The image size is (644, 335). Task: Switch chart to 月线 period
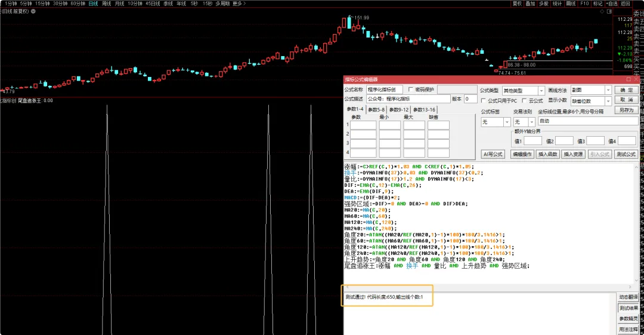coord(119,4)
